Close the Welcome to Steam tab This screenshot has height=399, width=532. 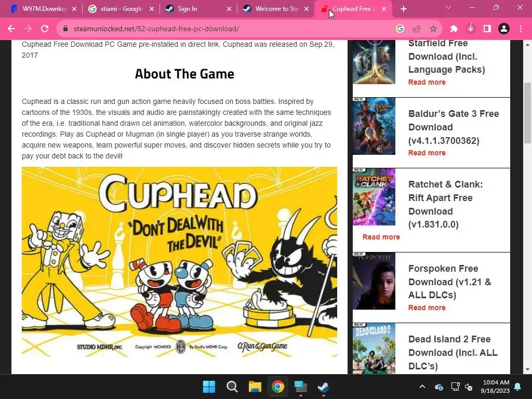coord(307,9)
